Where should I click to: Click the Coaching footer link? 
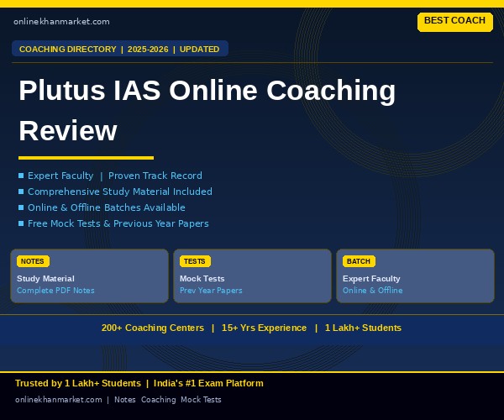pyautogui.click(x=159, y=400)
